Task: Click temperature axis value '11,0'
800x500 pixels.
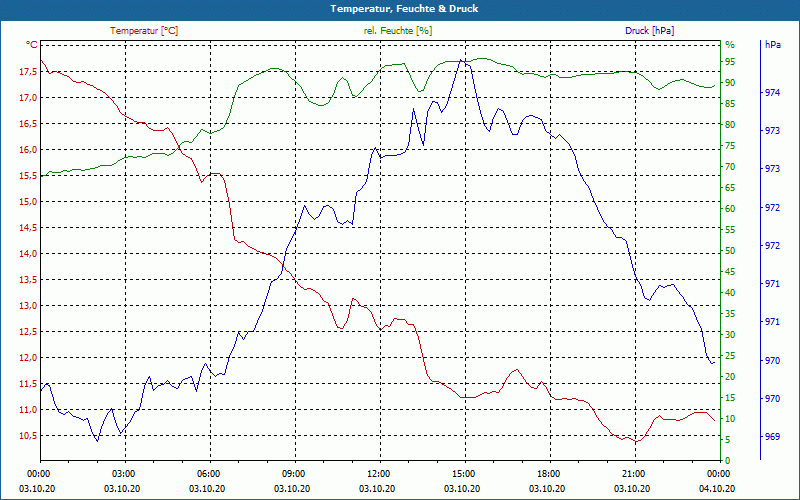Action: point(28,410)
